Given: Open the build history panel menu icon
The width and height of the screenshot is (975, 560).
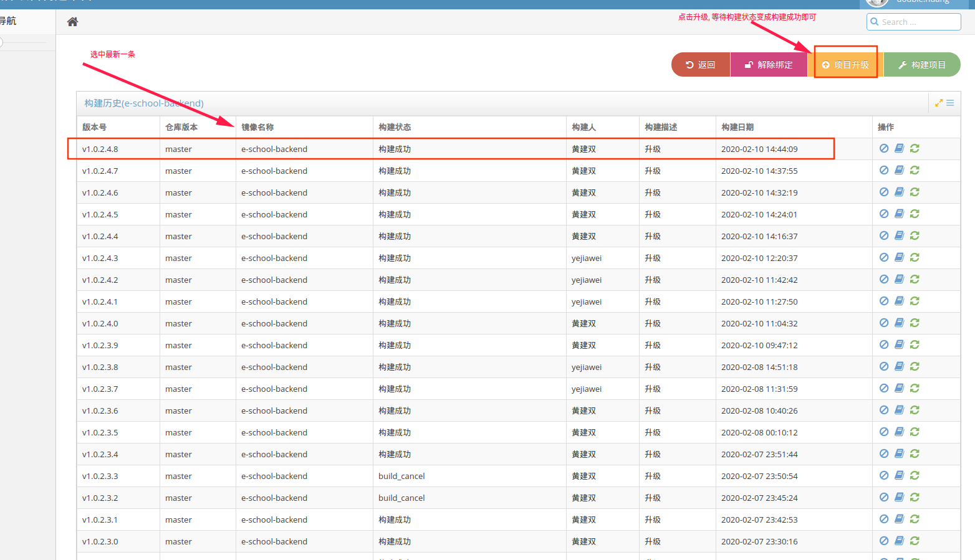Looking at the screenshot, I should (x=950, y=103).
